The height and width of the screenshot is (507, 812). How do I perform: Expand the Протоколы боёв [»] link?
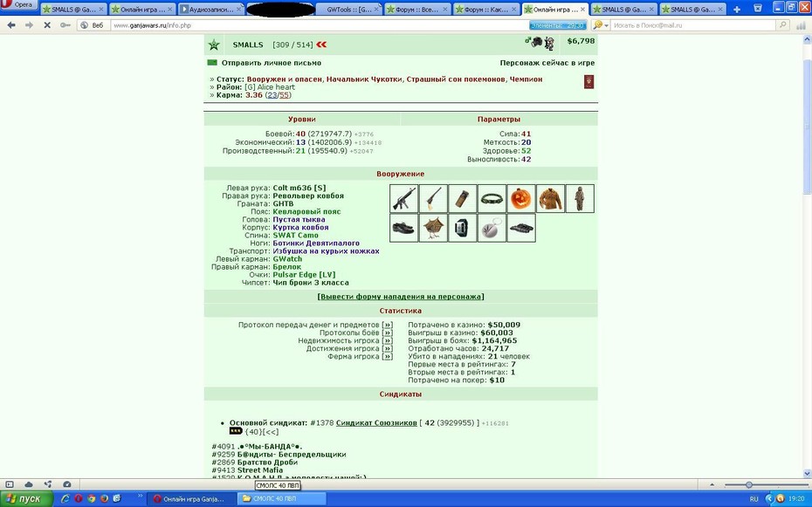pos(388,332)
